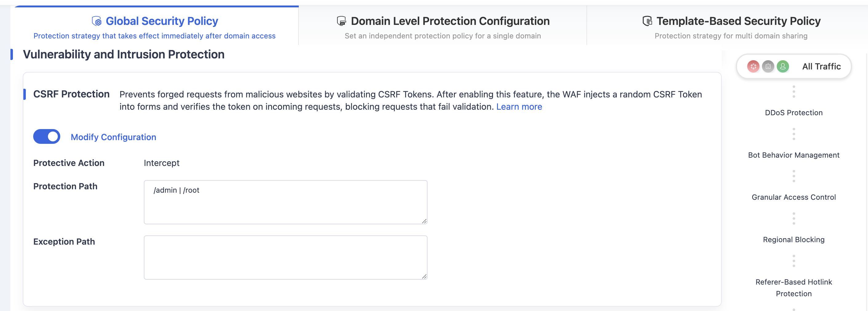The image size is (868, 311).
Task: Open the Domain Level Protection Configuration tab
Action: pyautogui.click(x=442, y=26)
